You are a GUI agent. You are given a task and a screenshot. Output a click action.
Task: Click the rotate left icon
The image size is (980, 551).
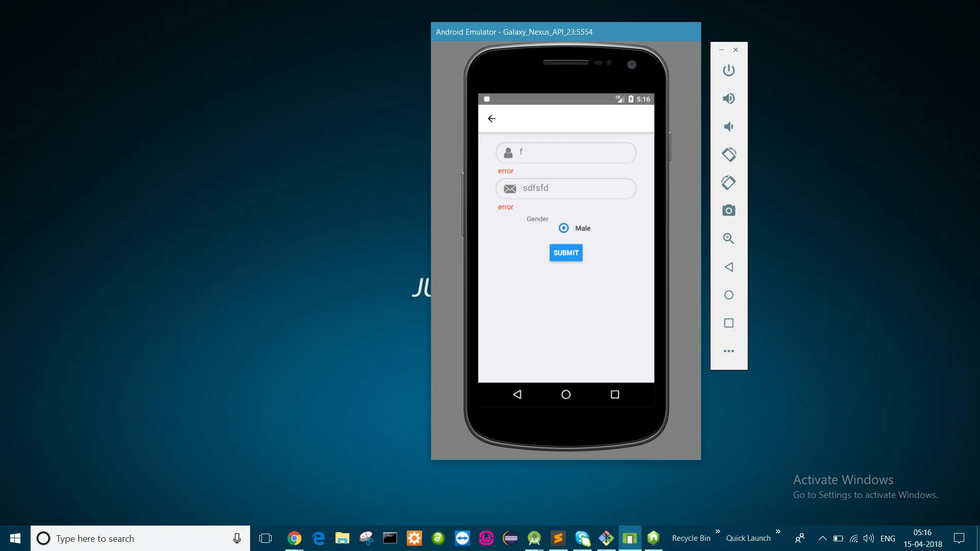point(728,155)
